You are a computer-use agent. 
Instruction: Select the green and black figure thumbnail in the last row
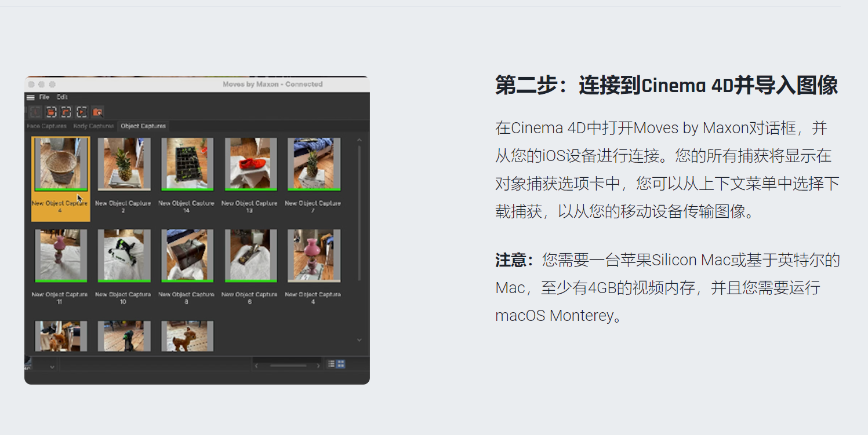[x=124, y=336]
